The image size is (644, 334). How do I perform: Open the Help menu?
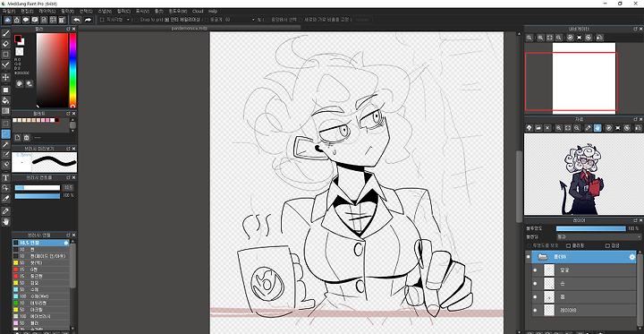pyautogui.click(x=213, y=11)
